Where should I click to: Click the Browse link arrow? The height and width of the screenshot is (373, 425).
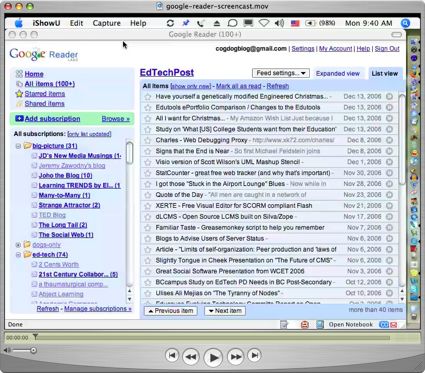point(116,119)
